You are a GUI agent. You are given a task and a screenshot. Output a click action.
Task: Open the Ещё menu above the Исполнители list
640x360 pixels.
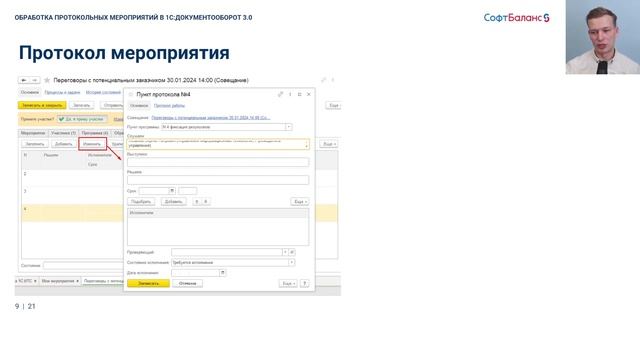(x=300, y=202)
